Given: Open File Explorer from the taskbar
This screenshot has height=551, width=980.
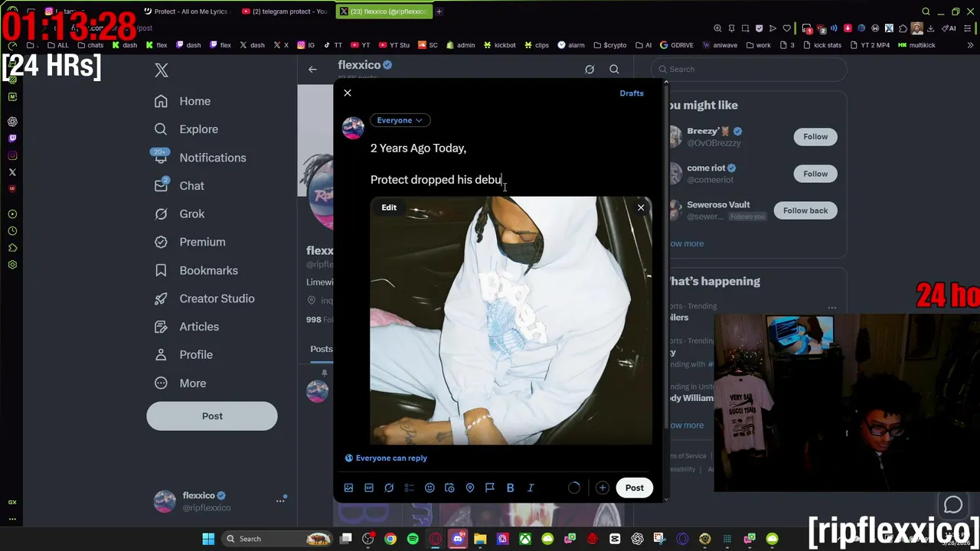Looking at the screenshot, I should coord(480,539).
